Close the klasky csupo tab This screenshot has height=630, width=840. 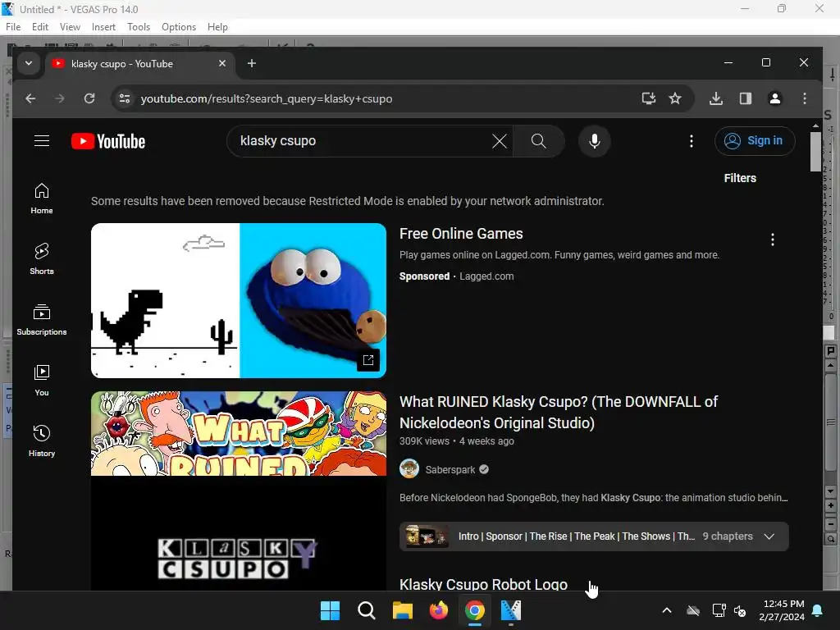point(222,64)
